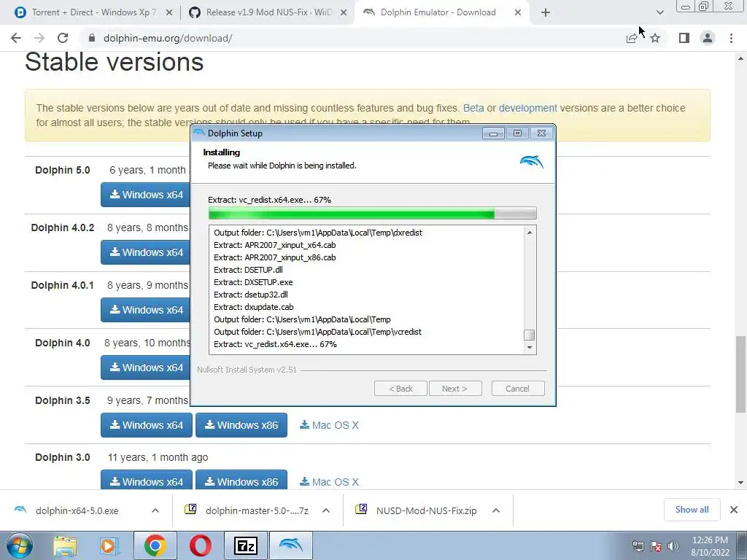Viewport: 747px width, 560px height.
Task: Download Dolphin 3.5 Windows x64
Action: (x=146, y=425)
